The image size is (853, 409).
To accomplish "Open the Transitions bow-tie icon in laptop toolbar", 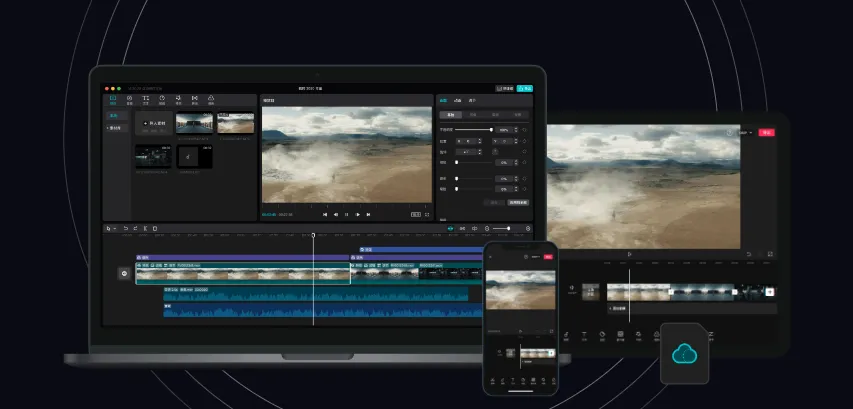I will [x=194, y=100].
